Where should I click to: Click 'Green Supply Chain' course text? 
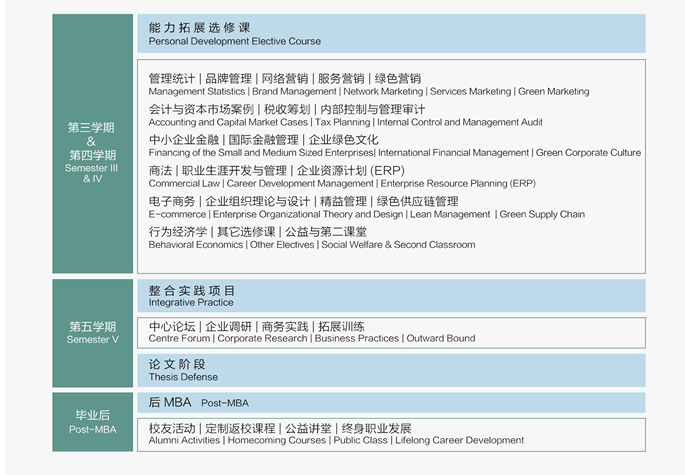coord(542,215)
